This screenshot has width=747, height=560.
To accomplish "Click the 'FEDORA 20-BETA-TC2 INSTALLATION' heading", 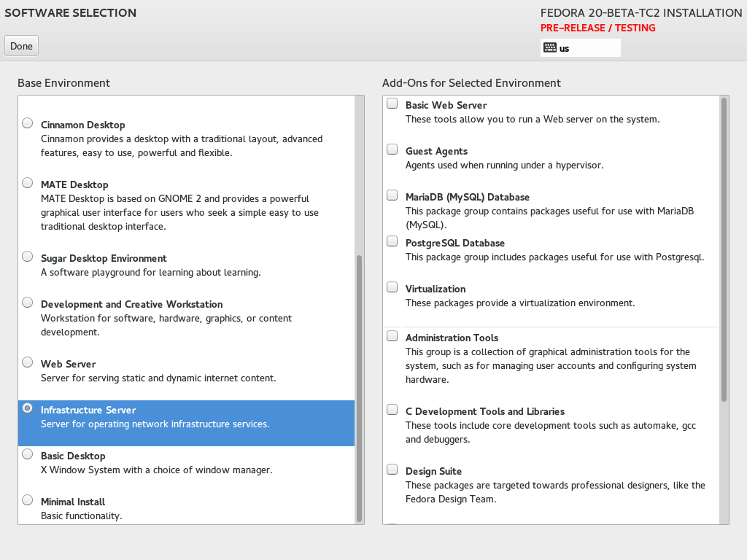I will click(641, 13).
